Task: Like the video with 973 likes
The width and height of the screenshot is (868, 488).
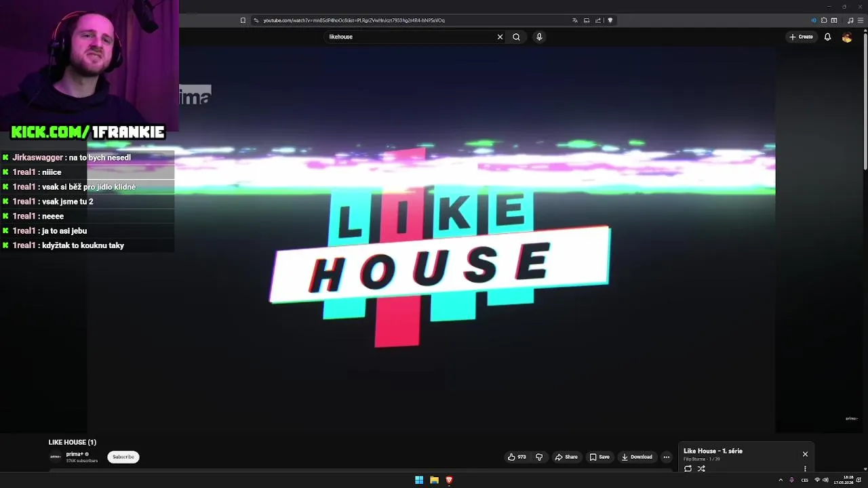Action: (x=517, y=457)
